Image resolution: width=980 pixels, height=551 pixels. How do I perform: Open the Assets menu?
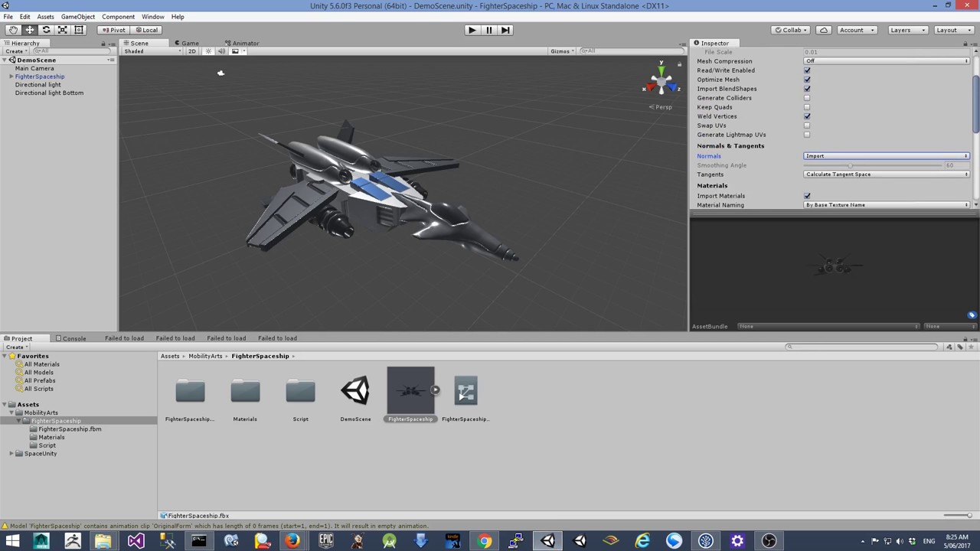(x=45, y=16)
